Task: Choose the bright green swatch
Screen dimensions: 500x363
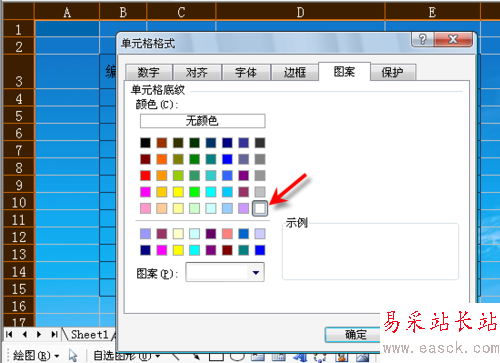Action: (194, 192)
